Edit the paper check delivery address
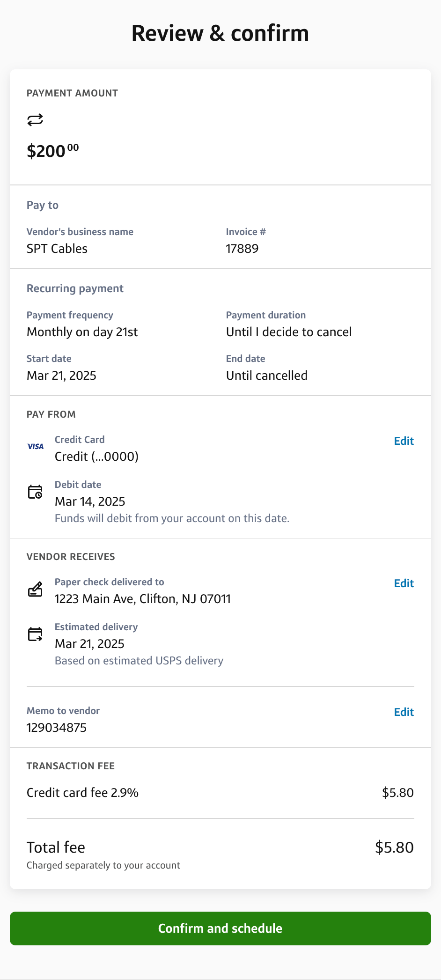Image resolution: width=441 pixels, height=980 pixels. [404, 583]
